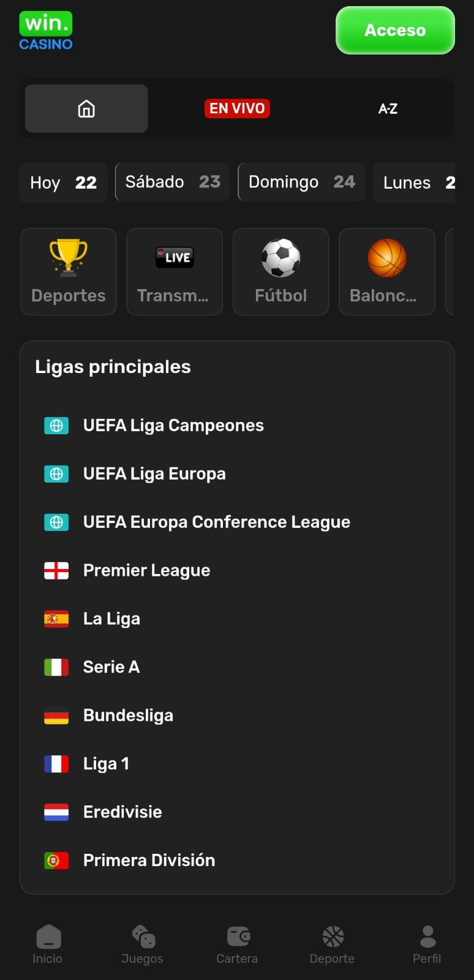Screen dimensions: 474x980
Task: Go to Juegos dice icon
Action: tap(142, 944)
